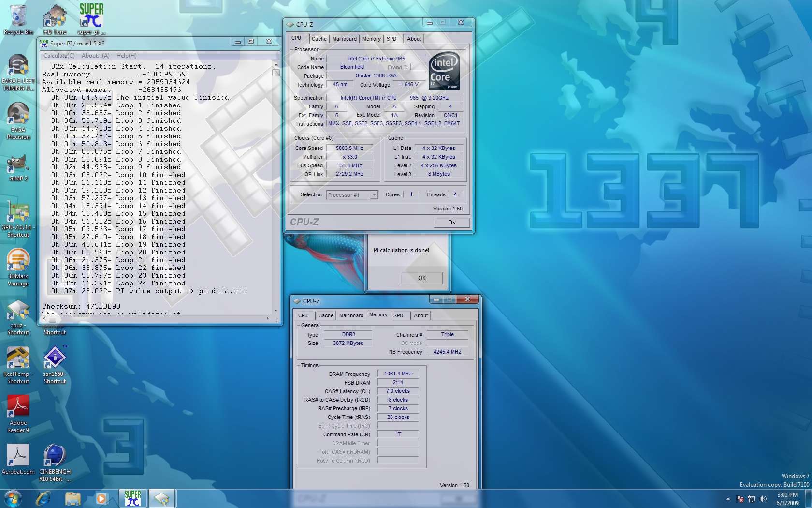Open the About...(A) menu in Super PI
Viewport: 812px width, 508px height.
click(95, 56)
